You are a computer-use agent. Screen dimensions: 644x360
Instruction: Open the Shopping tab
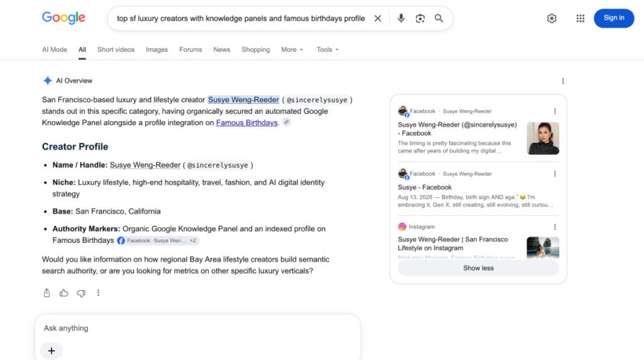[255, 49]
